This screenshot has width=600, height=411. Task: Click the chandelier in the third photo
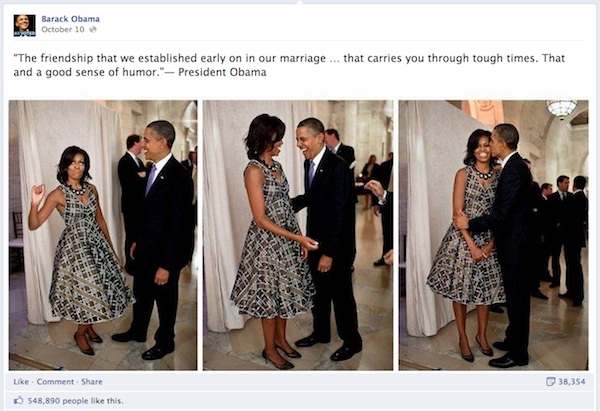561,108
